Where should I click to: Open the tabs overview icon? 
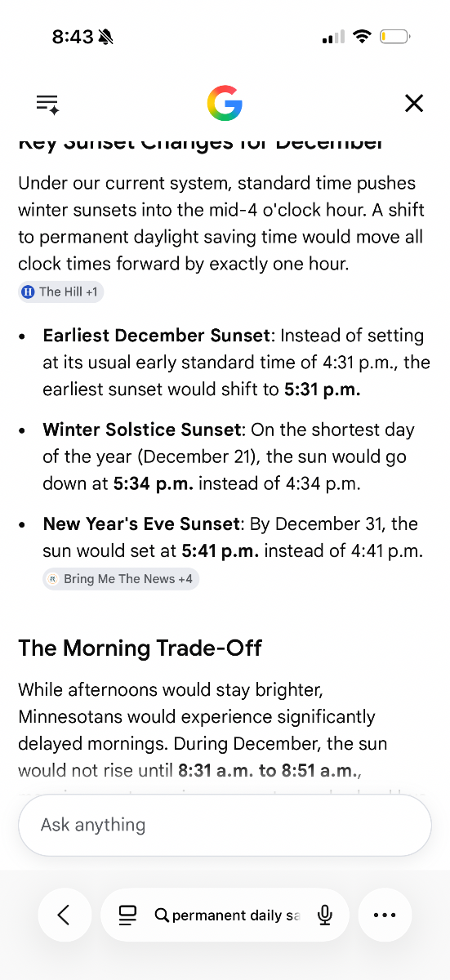(x=127, y=915)
